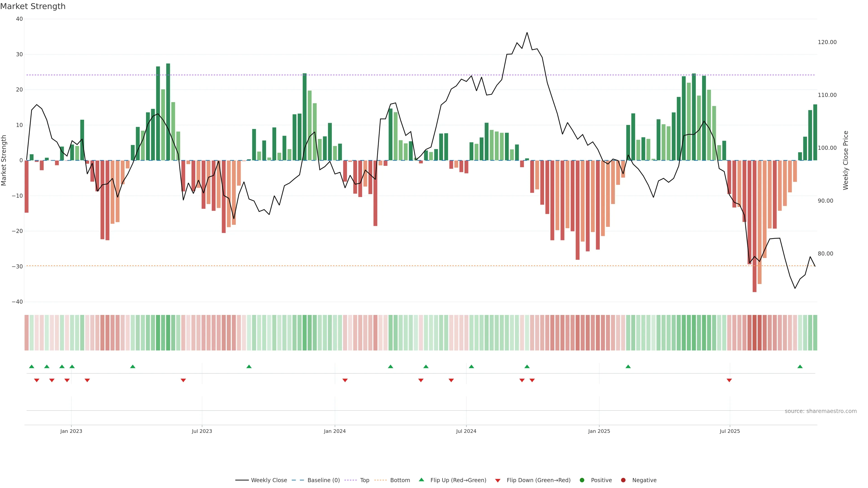Click the Flip Down triangle just before Jul 2025
Image resolution: width=868 pixels, height=488 pixels.
click(x=729, y=380)
